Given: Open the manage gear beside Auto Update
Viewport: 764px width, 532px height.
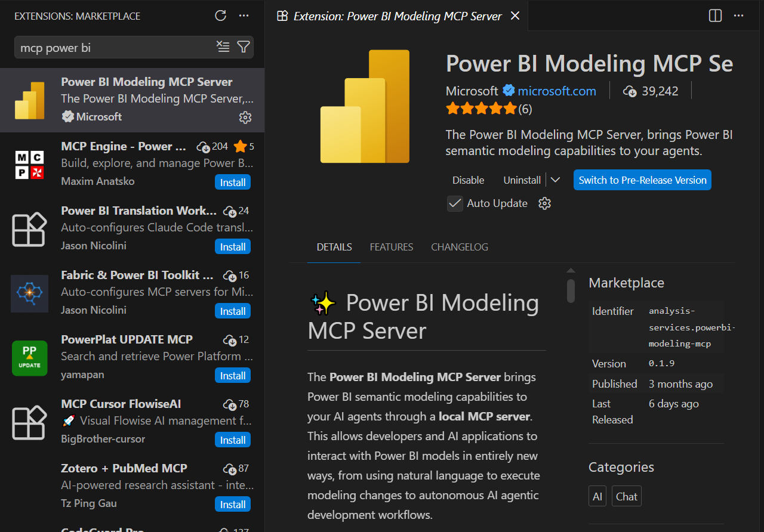Looking at the screenshot, I should (x=544, y=203).
